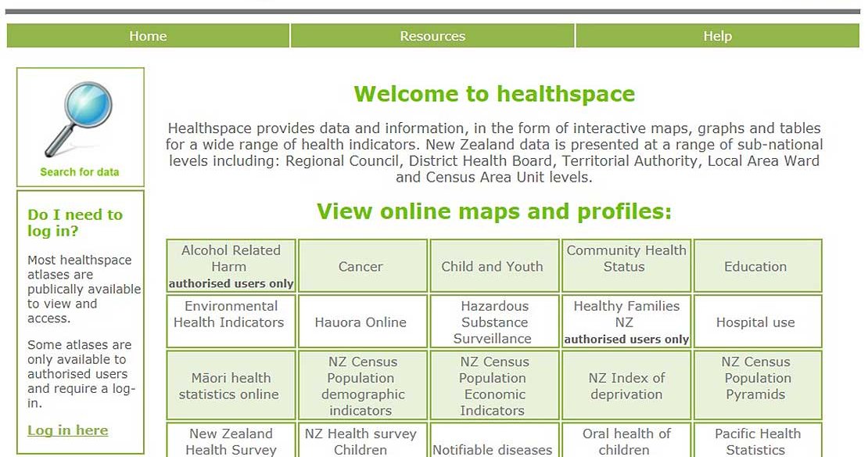Open the Cancer atlas tile
The height and width of the screenshot is (457, 868).
(x=360, y=267)
